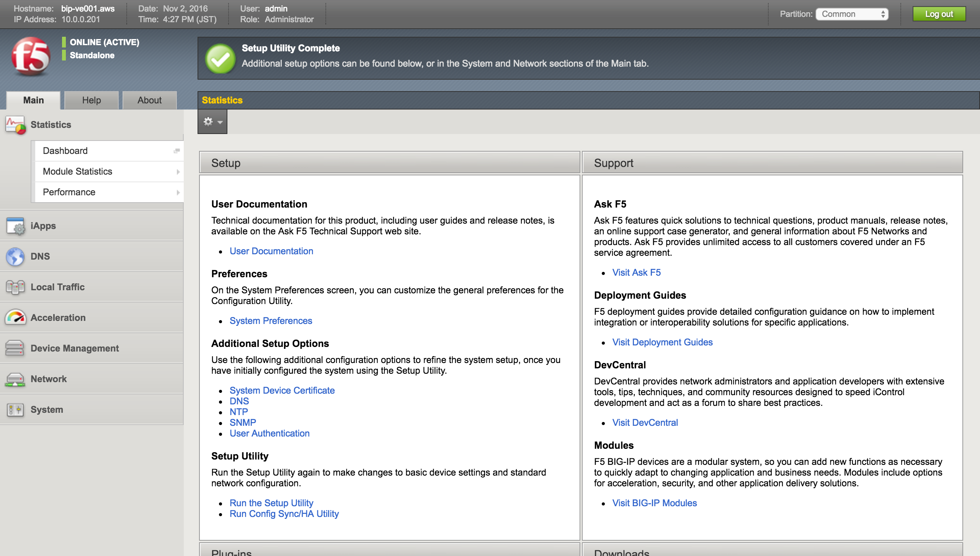Click the Log out button
The width and height of the screenshot is (980, 556).
[939, 14]
